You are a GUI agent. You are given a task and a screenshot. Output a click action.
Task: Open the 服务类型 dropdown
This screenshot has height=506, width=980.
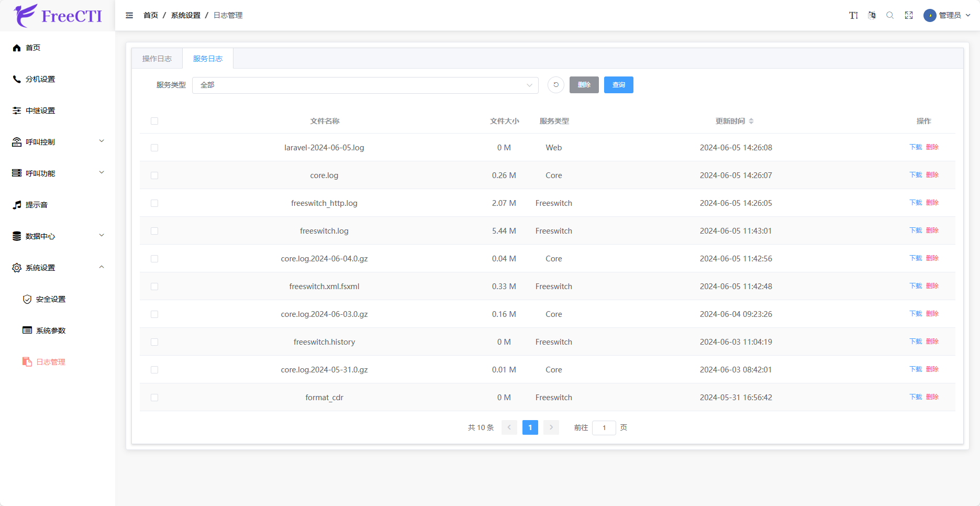click(x=365, y=85)
